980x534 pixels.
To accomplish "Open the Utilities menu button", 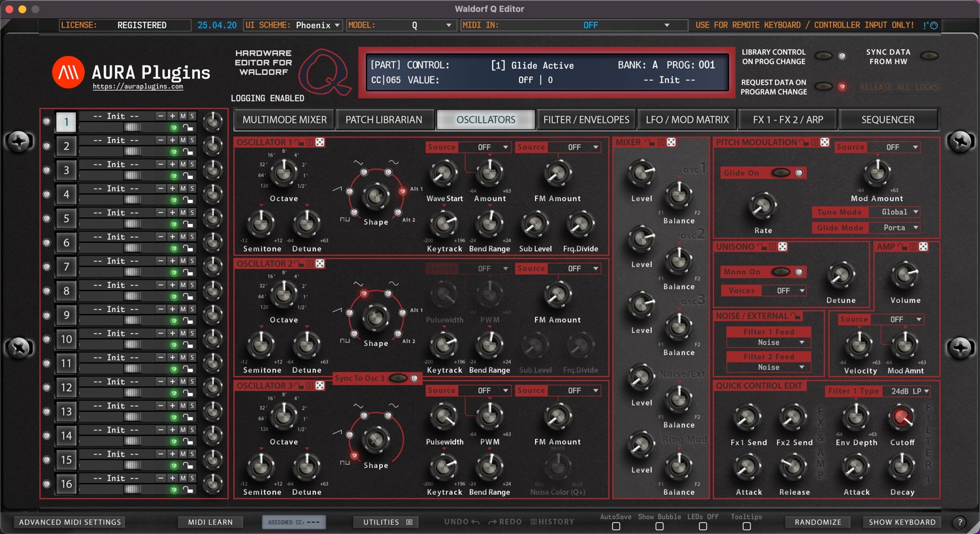I will (387, 522).
